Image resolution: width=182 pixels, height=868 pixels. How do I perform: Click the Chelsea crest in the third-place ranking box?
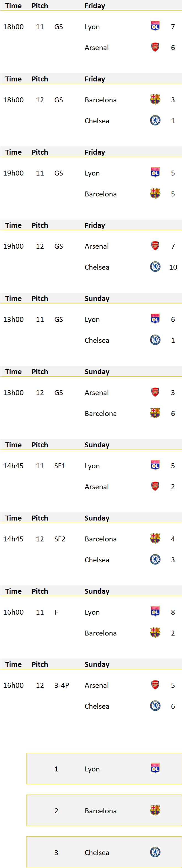155,852
